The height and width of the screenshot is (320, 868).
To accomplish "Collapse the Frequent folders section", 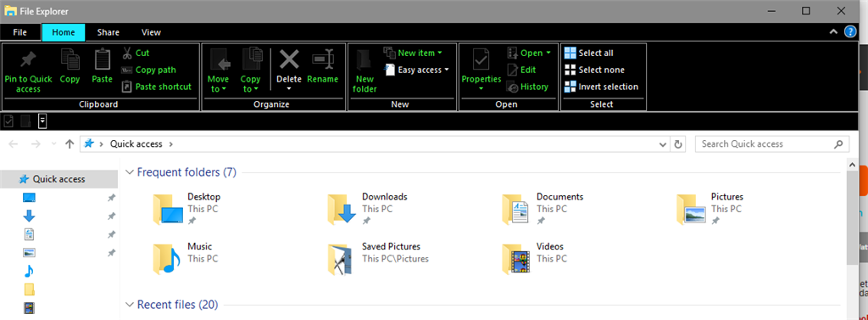I will (130, 172).
